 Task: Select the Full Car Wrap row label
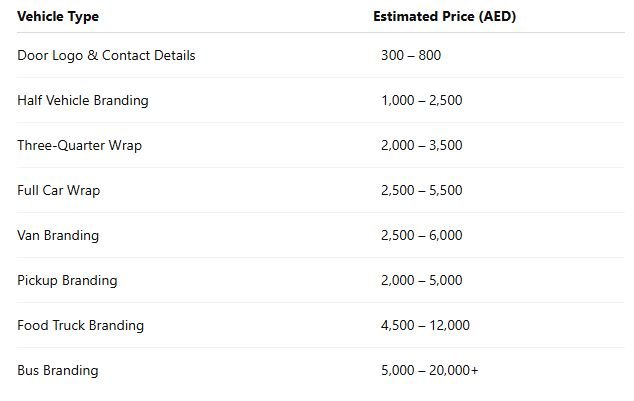pos(58,190)
